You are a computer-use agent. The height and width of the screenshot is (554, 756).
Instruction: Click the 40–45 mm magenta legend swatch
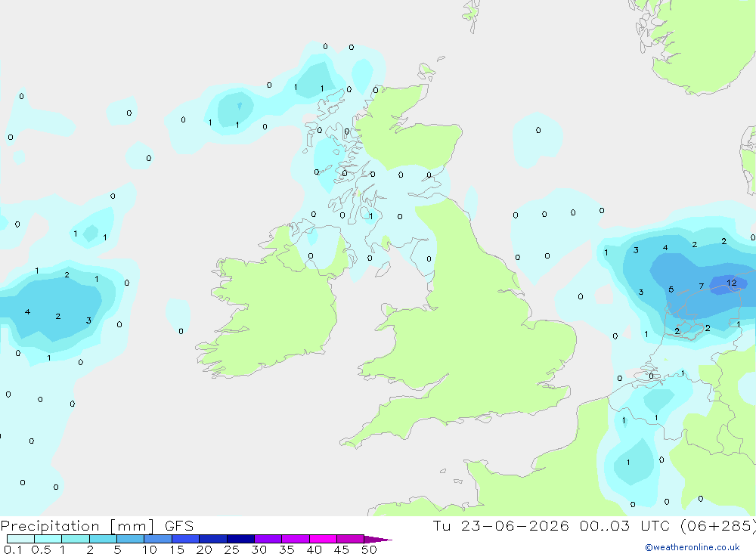tap(323, 539)
